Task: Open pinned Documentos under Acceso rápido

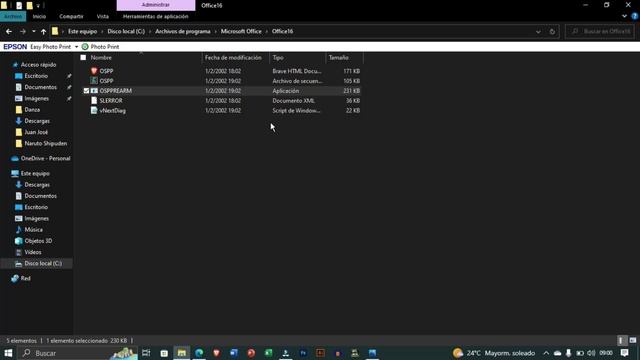Action: (40, 87)
